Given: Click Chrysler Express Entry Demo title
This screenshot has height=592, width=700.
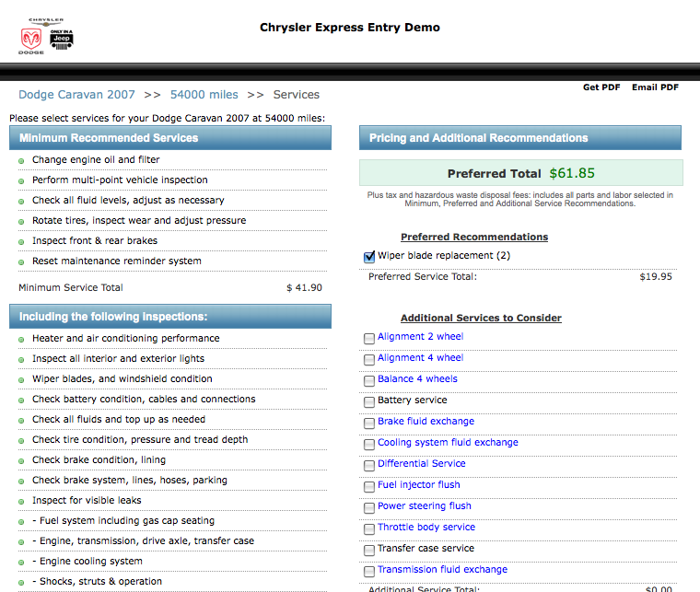Looking at the screenshot, I should [x=350, y=28].
